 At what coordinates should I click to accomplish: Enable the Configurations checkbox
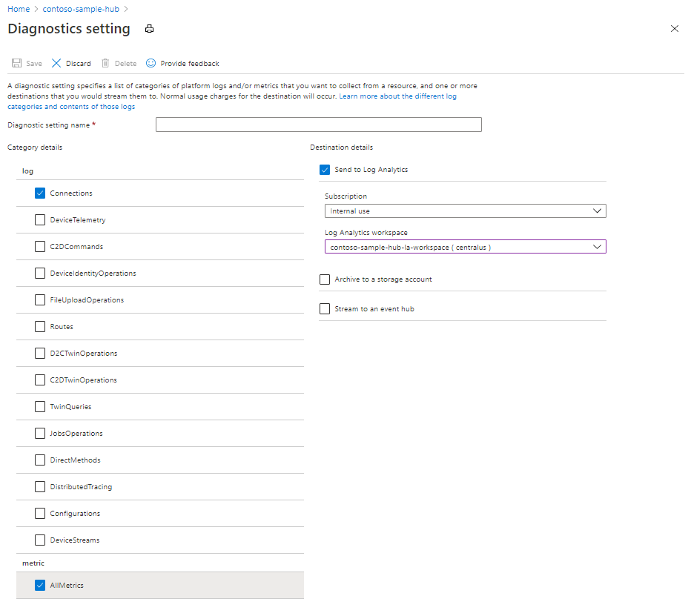pyautogui.click(x=40, y=513)
